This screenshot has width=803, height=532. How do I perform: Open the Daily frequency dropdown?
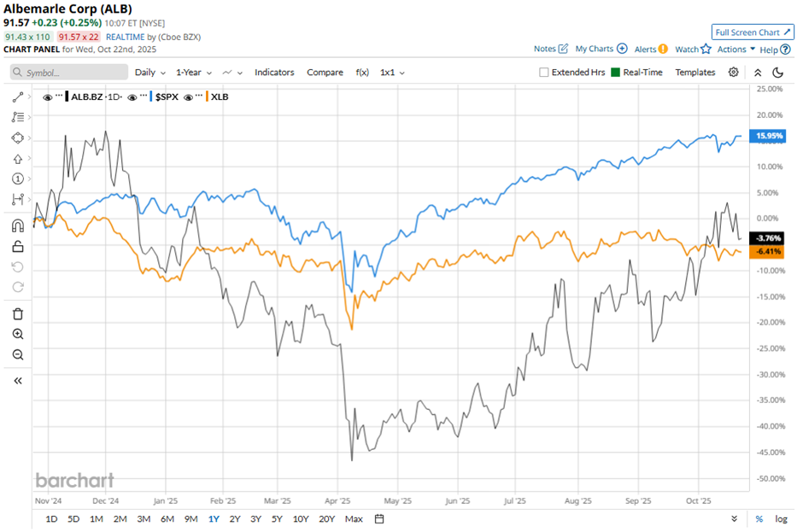[149, 73]
